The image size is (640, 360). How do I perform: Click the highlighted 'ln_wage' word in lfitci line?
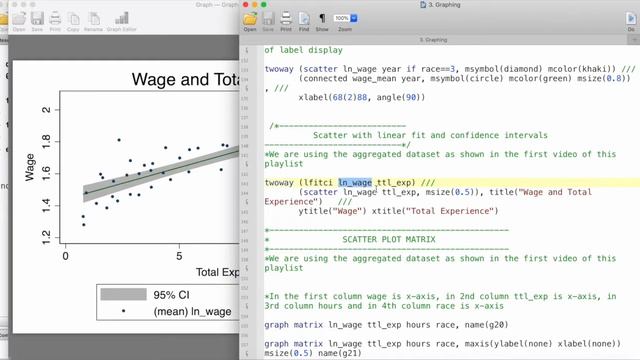coord(355,182)
